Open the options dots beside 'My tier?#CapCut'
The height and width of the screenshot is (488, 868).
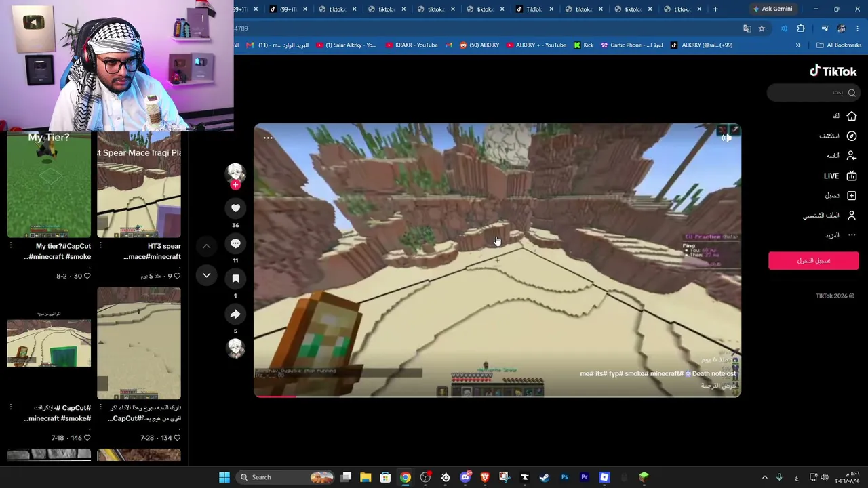click(x=10, y=246)
